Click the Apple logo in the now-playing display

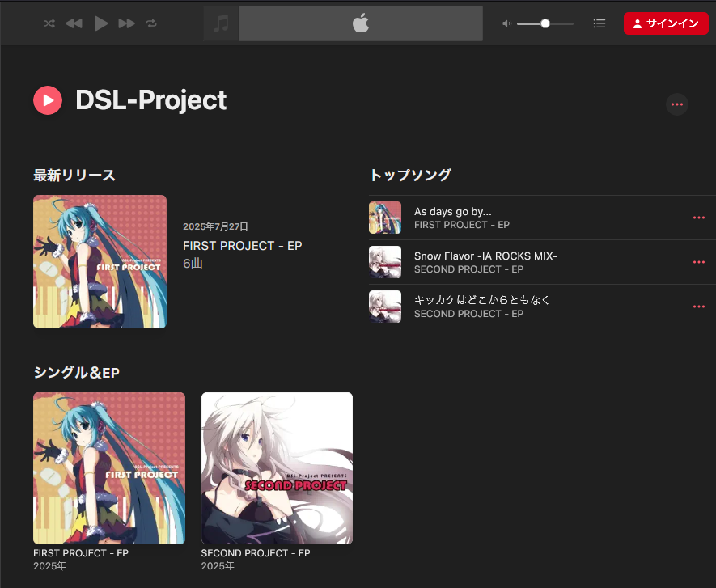(361, 23)
